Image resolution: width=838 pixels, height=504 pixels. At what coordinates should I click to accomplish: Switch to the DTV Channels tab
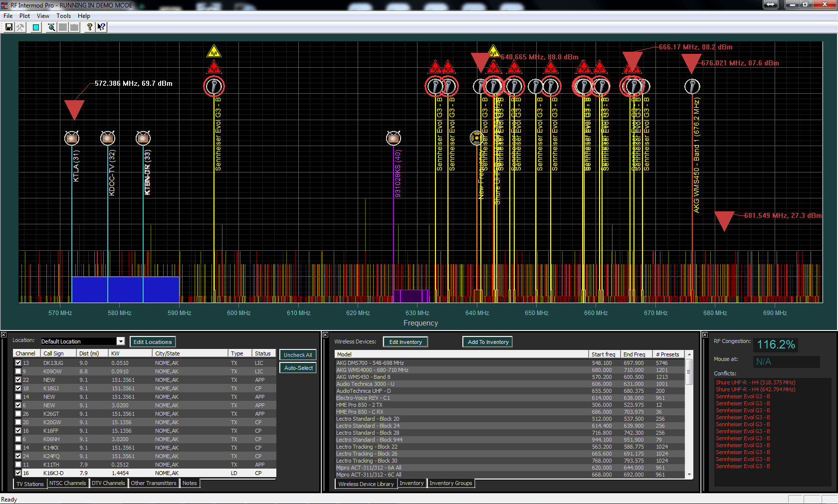(x=108, y=483)
